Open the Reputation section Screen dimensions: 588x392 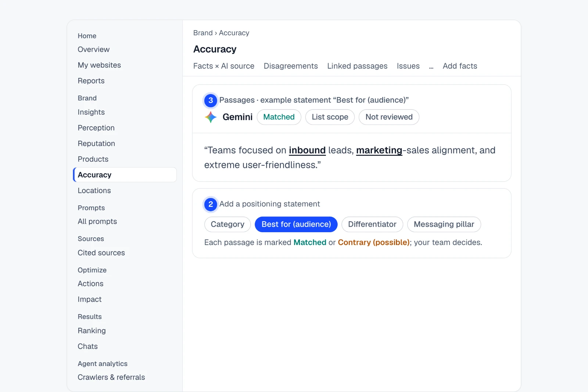96,144
